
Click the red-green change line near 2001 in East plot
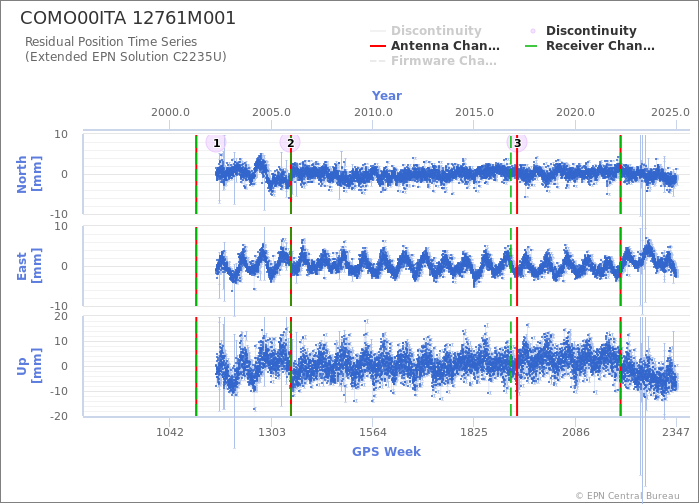(196, 266)
